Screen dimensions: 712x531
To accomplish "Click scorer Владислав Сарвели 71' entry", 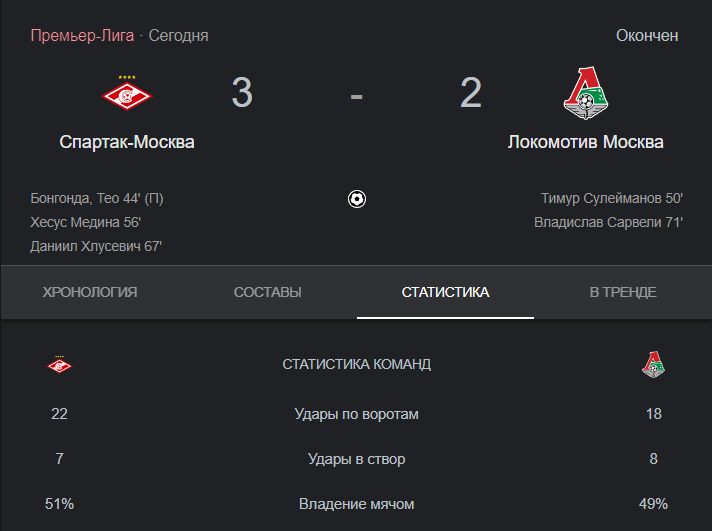I will pyautogui.click(x=608, y=223).
